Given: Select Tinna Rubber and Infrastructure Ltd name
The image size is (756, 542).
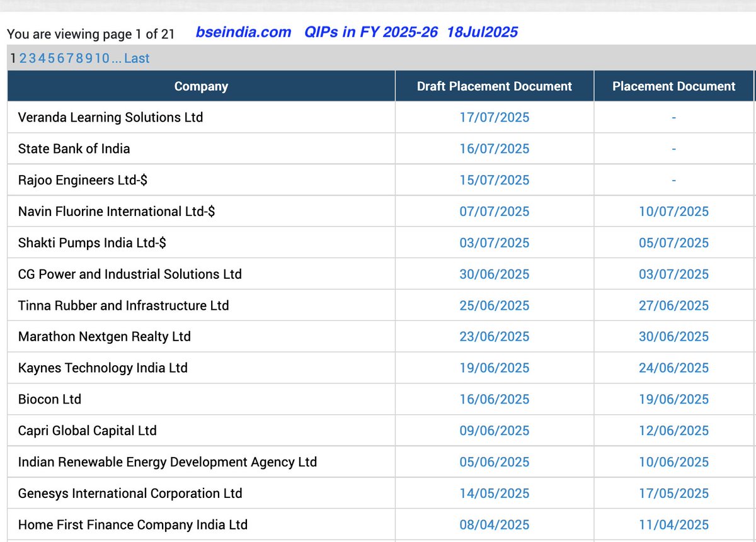Looking at the screenshot, I should pyautogui.click(x=123, y=306).
